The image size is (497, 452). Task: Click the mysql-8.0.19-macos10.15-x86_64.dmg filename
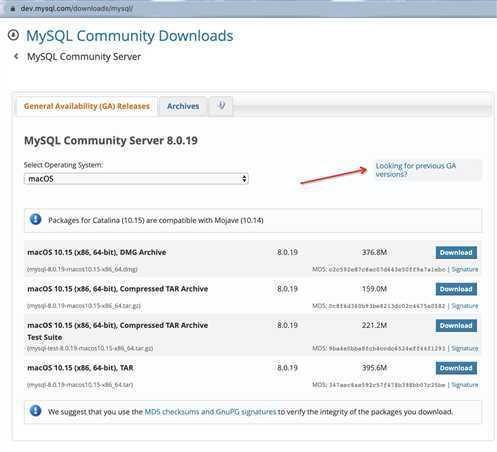coord(82,269)
